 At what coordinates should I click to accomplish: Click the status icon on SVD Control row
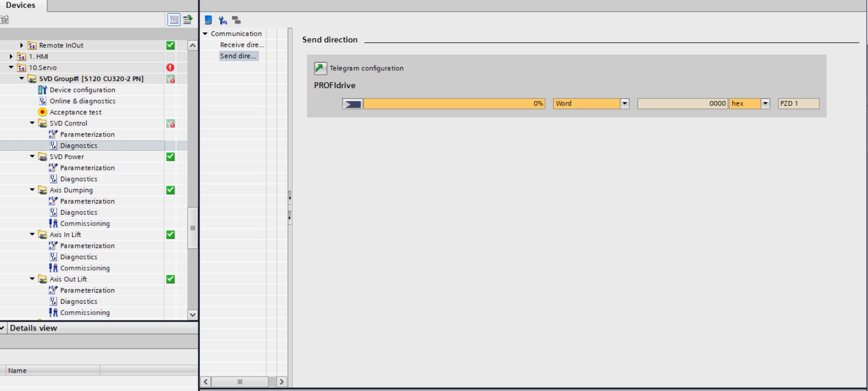(171, 123)
